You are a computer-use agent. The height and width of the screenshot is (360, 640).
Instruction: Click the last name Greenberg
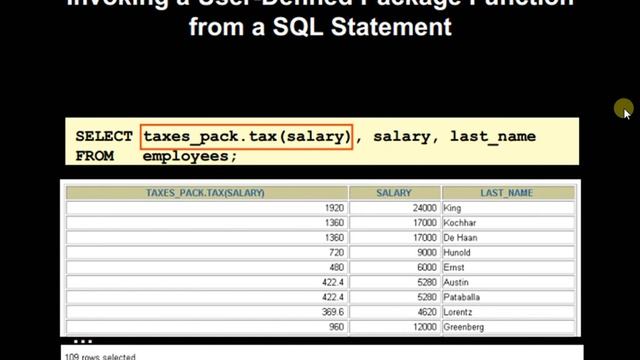coord(464,327)
